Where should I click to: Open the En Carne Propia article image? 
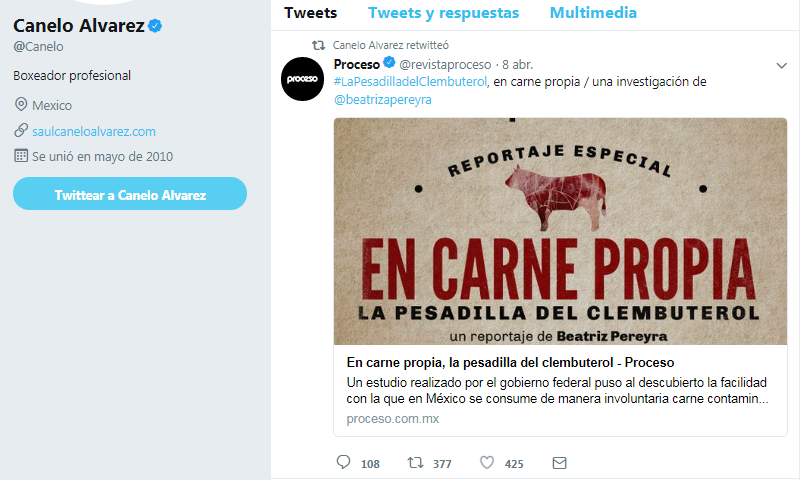pyautogui.click(x=560, y=232)
